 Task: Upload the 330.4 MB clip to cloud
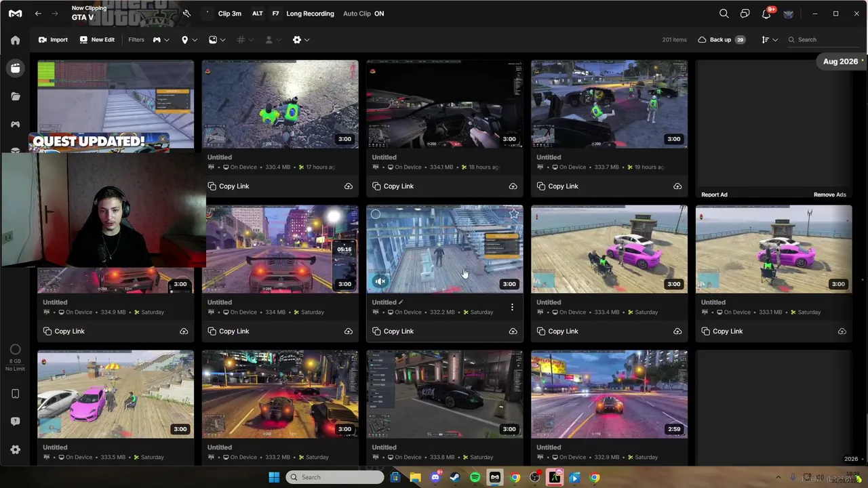[x=349, y=186]
